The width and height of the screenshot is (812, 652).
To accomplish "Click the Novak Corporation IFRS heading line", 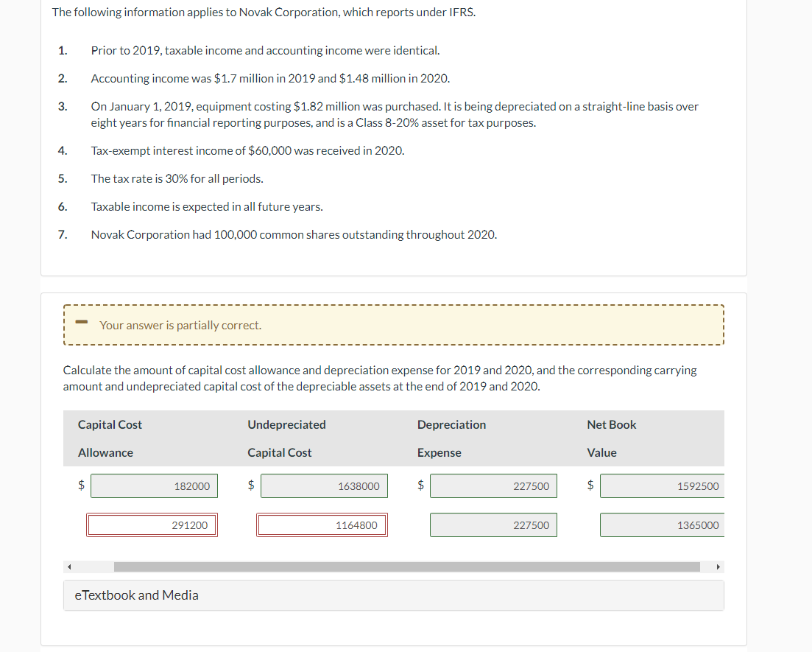I will click(x=264, y=12).
